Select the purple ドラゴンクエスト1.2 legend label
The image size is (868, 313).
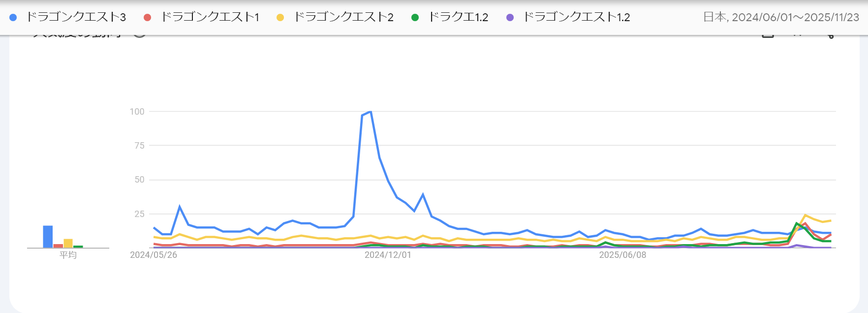[577, 17]
